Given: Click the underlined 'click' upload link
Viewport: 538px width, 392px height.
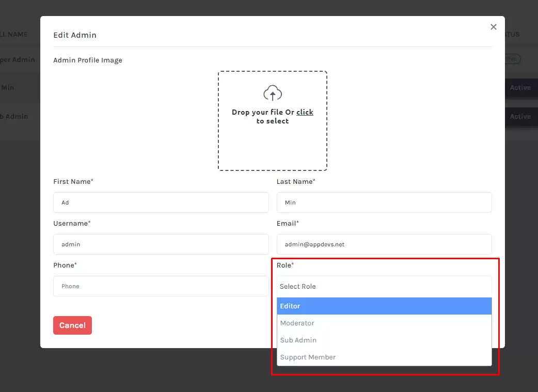Looking at the screenshot, I should [x=305, y=112].
